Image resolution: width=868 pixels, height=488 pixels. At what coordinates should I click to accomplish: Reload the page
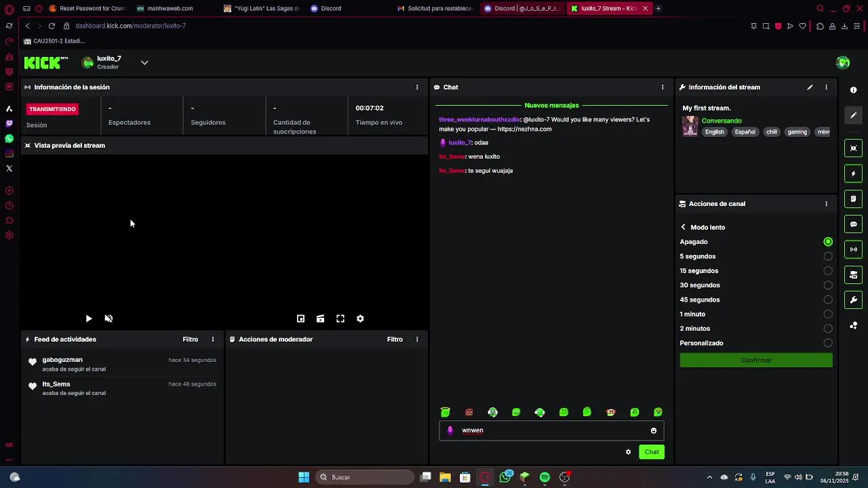coord(52,26)
